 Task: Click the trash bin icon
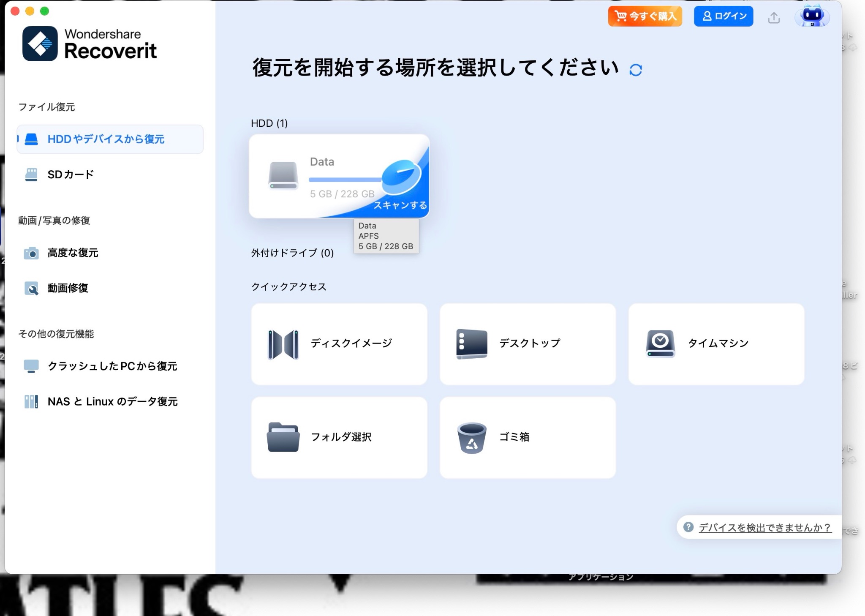click(x=472, y=438)
